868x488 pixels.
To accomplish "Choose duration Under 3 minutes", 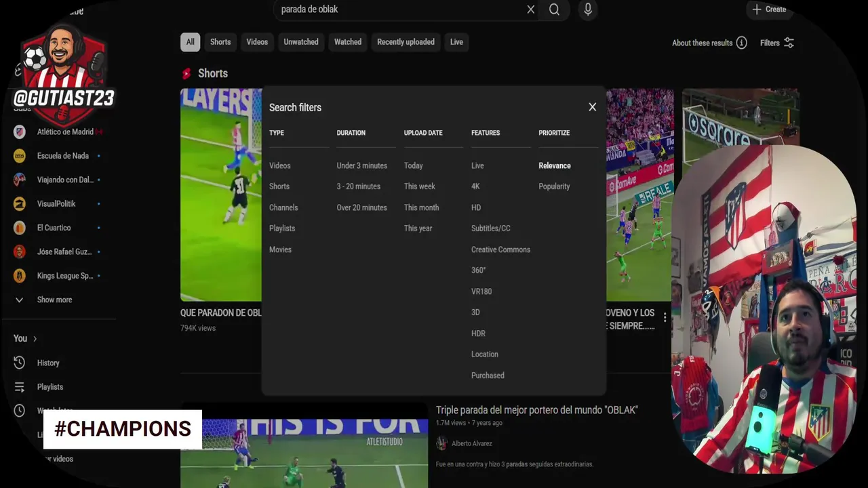I will click(362, 165).
